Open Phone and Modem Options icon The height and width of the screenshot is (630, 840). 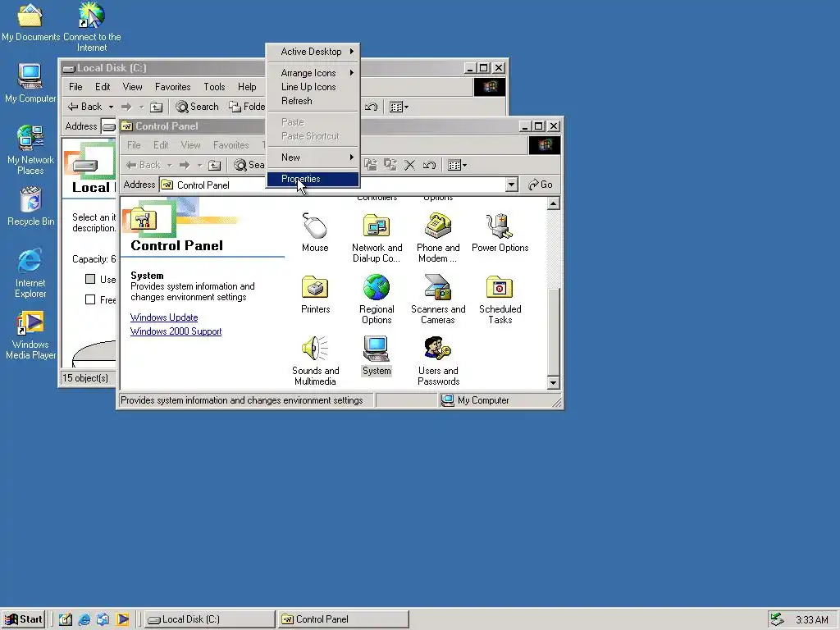pos(438,238)
